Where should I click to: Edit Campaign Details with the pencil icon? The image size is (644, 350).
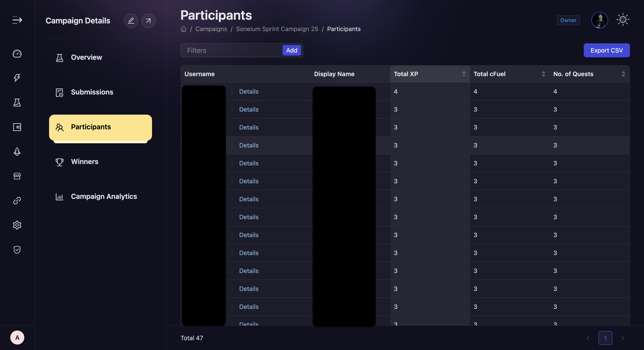click(x=131, y=21)
